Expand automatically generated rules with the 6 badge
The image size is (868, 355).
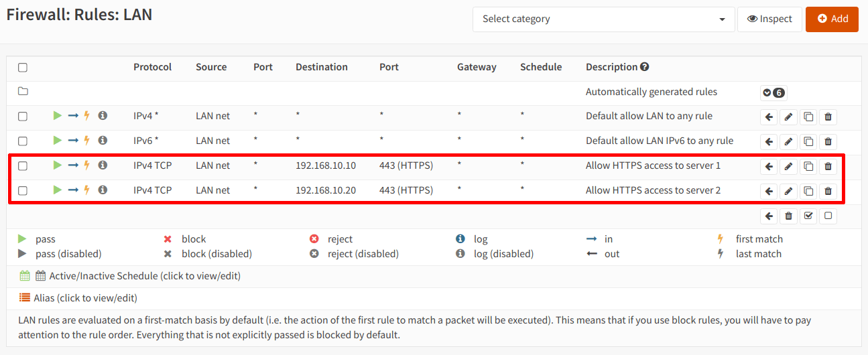773,92
